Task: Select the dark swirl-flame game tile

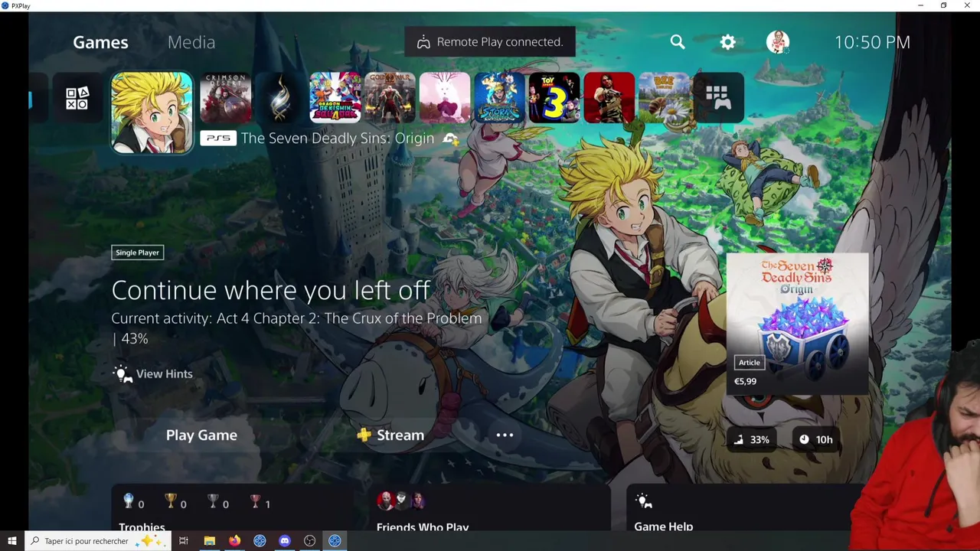Action: [x=280, y=98]
